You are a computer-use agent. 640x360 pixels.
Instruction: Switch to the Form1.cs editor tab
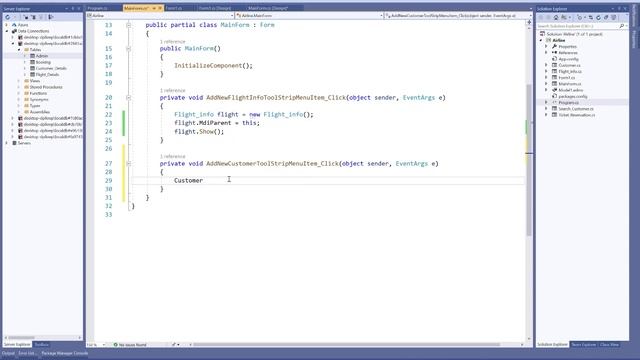point(174,8)
